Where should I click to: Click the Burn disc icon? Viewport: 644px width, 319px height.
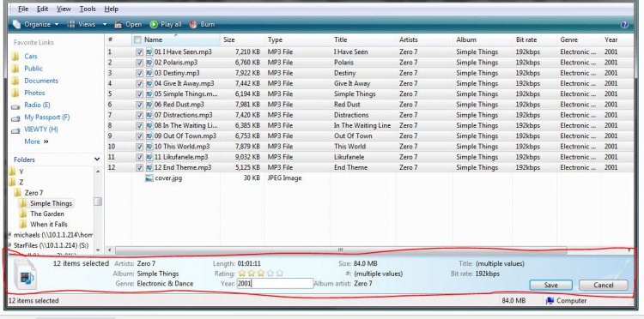(x=193, y=25)
